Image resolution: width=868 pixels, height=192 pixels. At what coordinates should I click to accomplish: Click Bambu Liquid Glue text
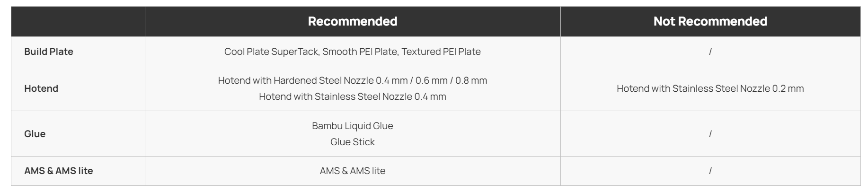353,126
